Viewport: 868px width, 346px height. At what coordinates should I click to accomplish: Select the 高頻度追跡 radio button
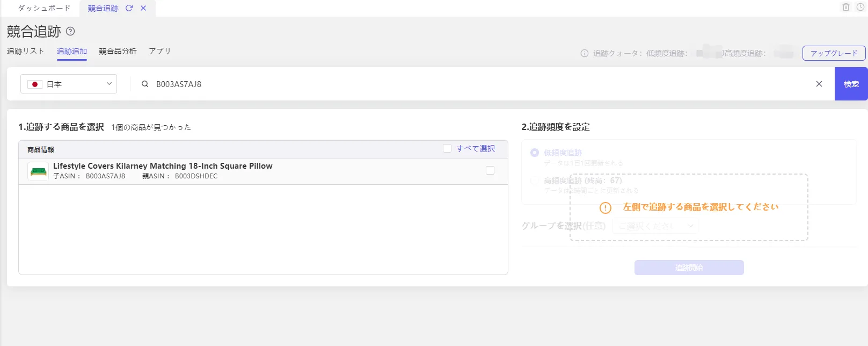pos(535,181)
